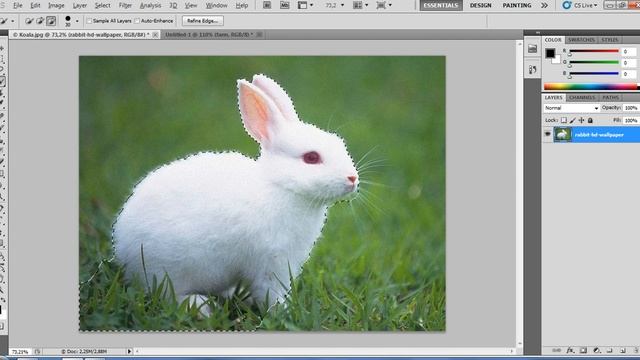Switch to the Channels tab
Screen dimensions: 640x360
point(582,98)
